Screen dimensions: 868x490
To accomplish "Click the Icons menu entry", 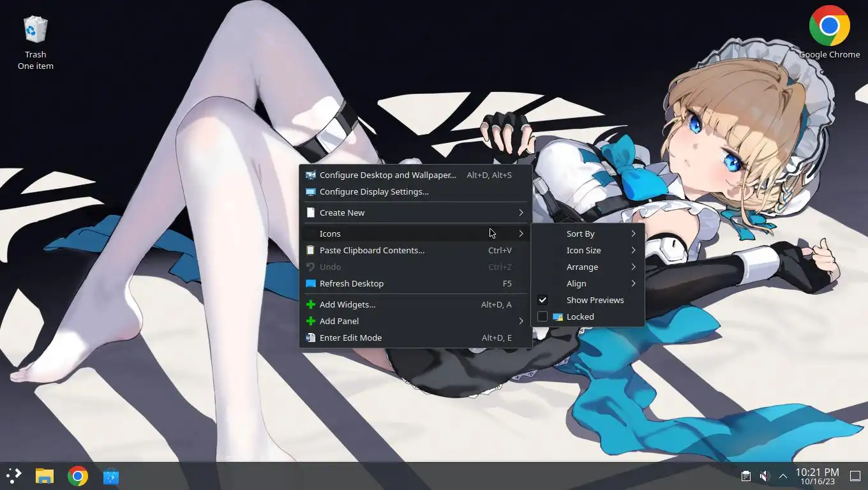I will tap(415, 234).
